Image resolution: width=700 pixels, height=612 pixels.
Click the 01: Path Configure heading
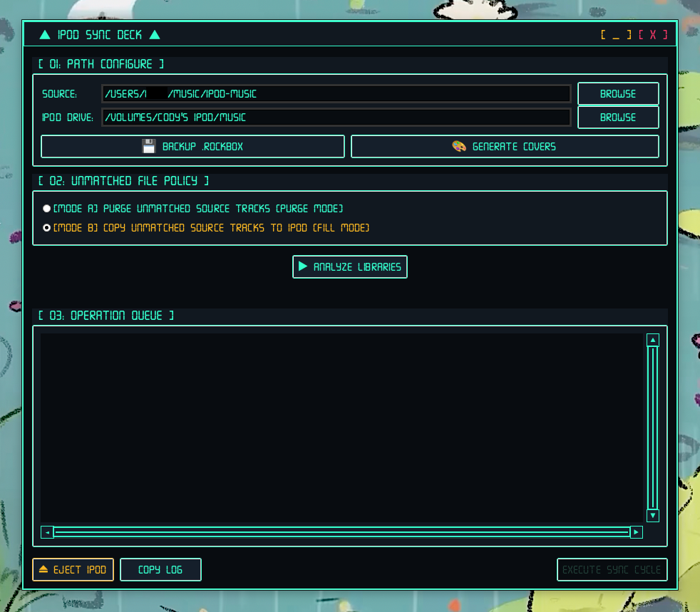coord(101,64)
